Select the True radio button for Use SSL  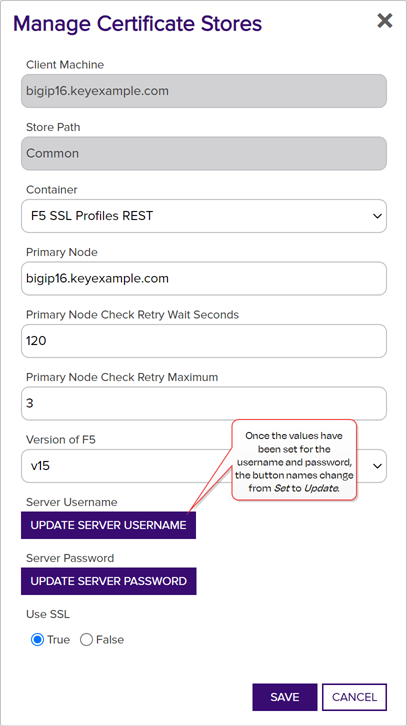(x=37, y=640)
